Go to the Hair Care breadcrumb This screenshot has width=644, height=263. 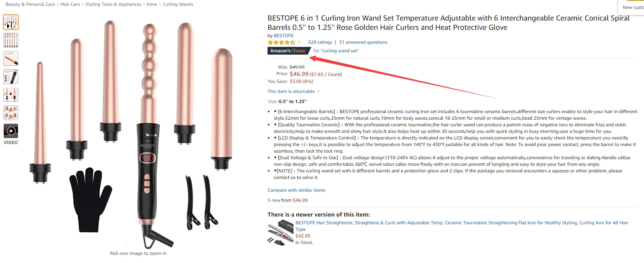[x=70, y=4]
